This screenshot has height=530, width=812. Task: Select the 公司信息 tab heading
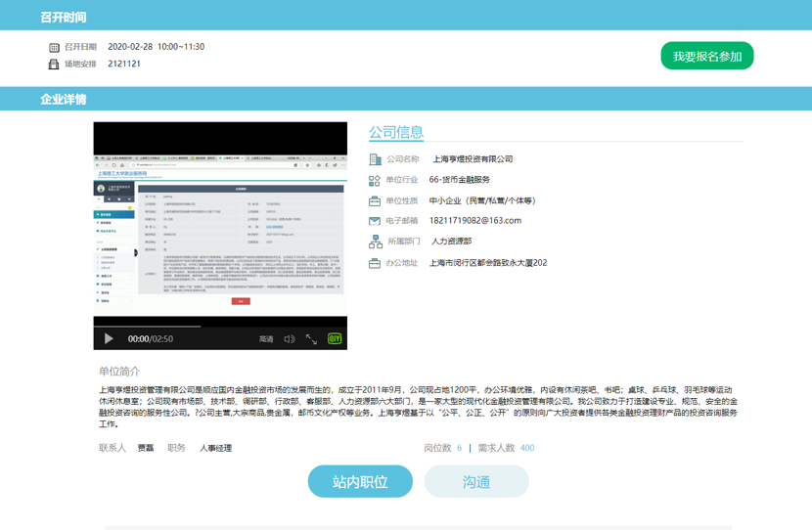[396, 132]
